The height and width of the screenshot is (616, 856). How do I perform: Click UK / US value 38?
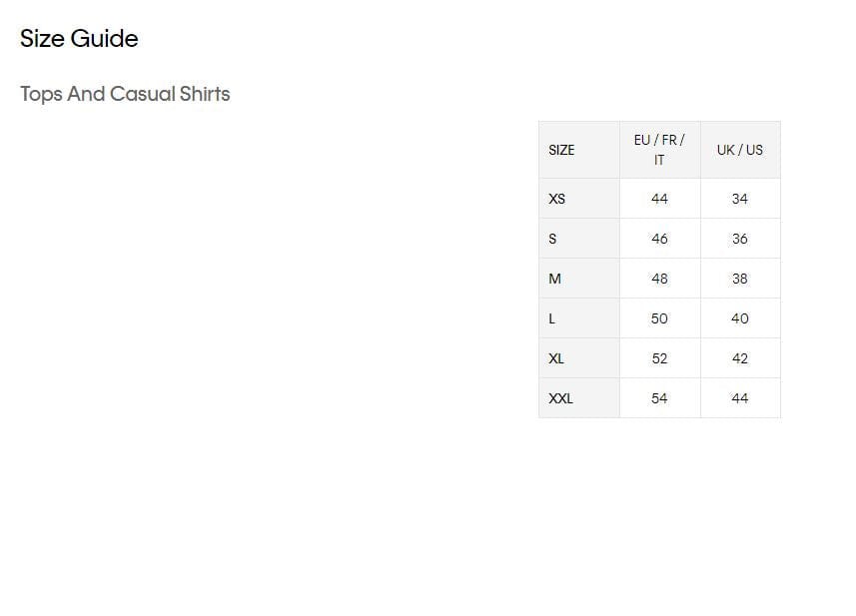point(740,279)
